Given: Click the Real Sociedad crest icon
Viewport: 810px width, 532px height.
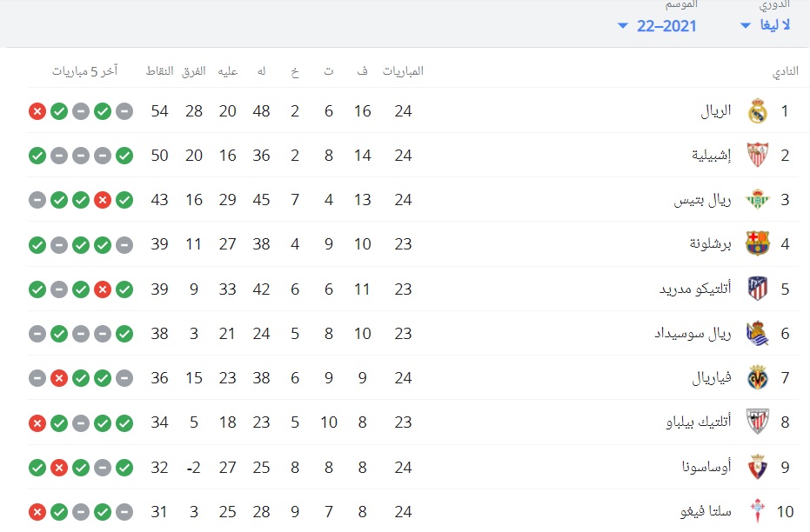Looking at the screenshot, I should coord(757,333).
